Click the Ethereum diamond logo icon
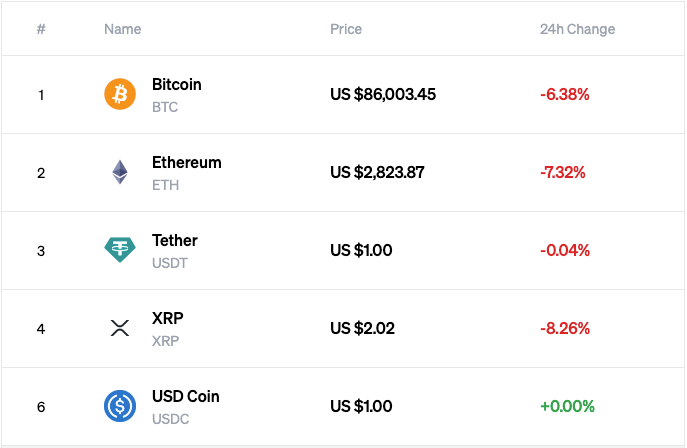687x448 pixels. [x=120, y=172]
